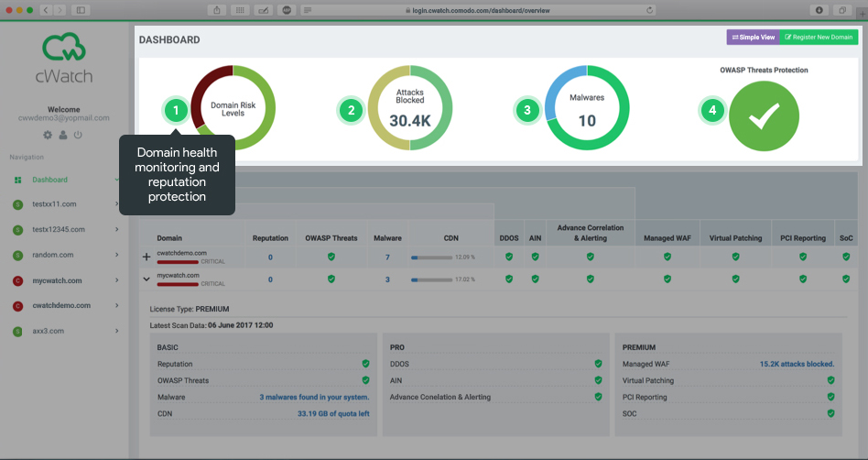Expand axx3.com sidebar chevron
The width and height of the screenshot is (868, 460).
coord(117,331)
